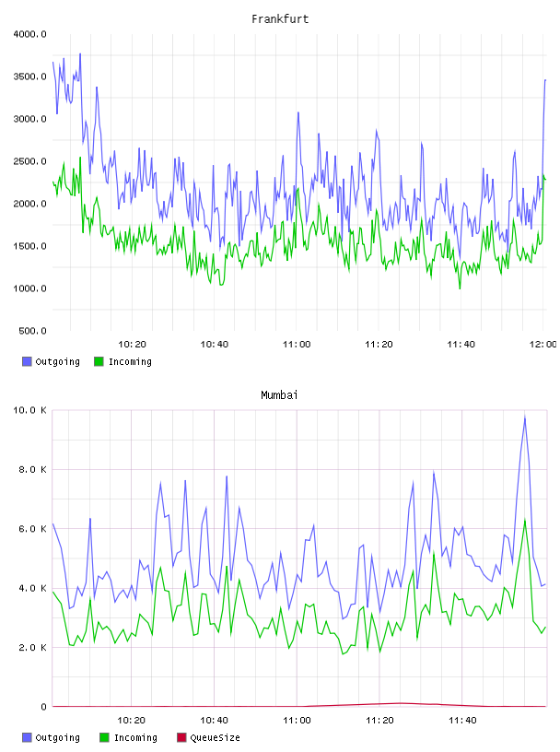The height and width of the screenshot is (752, 560).
Task: Click the 11:40 time label under Frankfurt chart
Action: [461, 345]
